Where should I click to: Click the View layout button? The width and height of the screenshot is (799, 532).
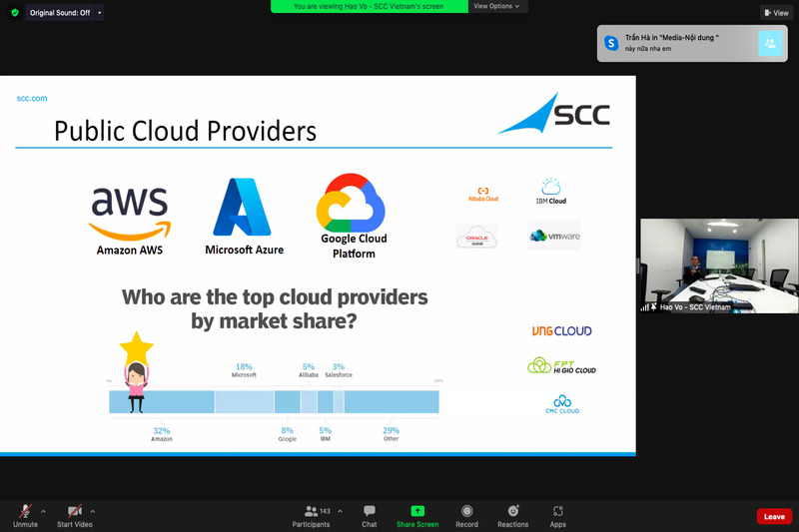pos(777,13)
